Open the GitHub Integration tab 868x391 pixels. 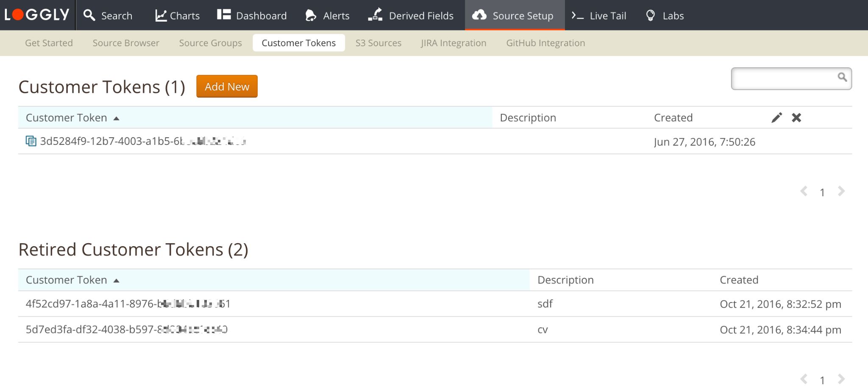545,43
